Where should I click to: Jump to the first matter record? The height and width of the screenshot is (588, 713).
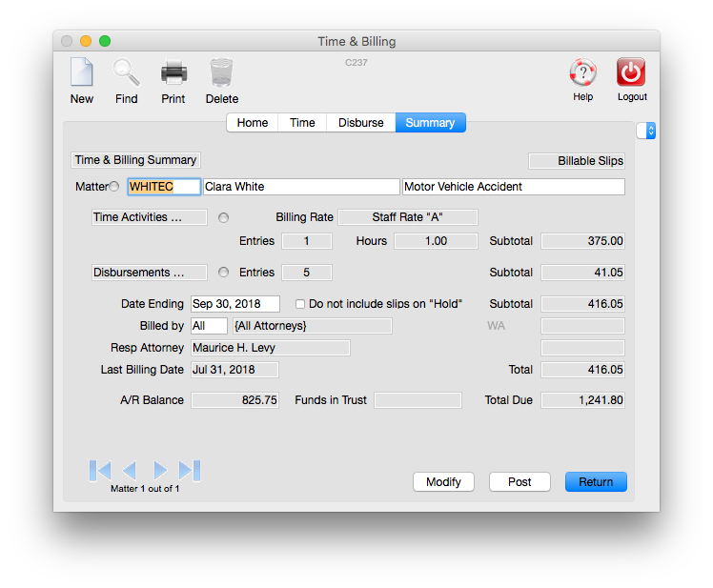click(x=100, y=470)
